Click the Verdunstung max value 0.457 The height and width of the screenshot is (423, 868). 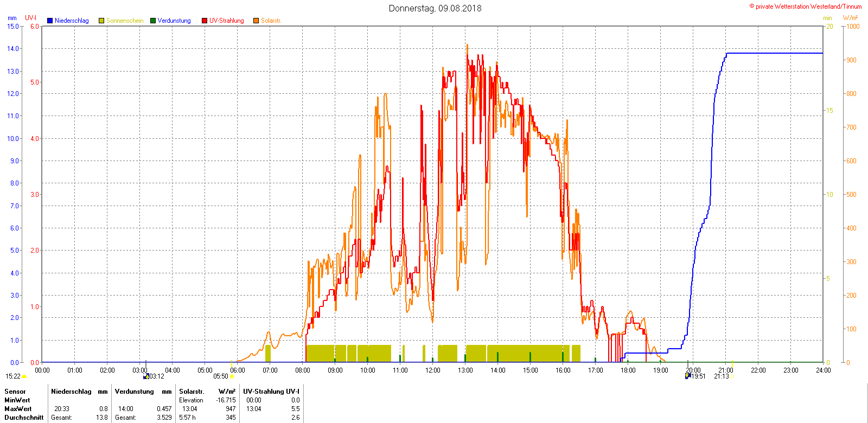(164, 409)
